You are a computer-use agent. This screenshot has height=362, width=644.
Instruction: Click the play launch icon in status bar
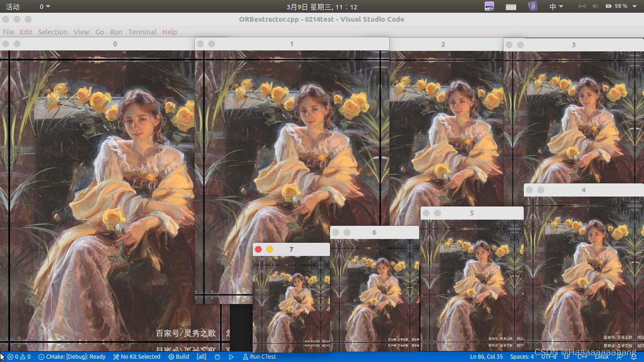pos(231,357)
